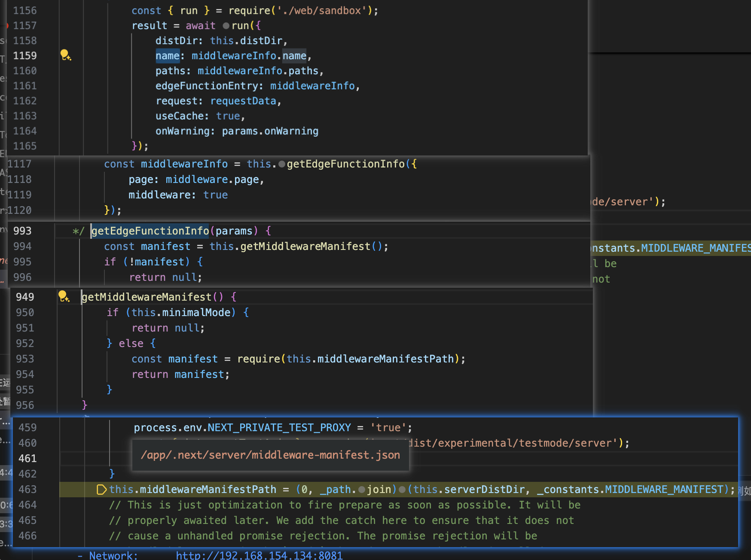This screenshot has width=751, height=560.
Task: Click 'this.minimalMode' on line 950
Action: (181, 313)
